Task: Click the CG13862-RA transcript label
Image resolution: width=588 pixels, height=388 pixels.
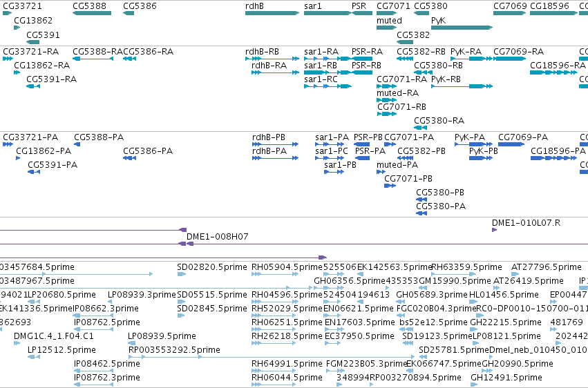Action: point(42,65)
